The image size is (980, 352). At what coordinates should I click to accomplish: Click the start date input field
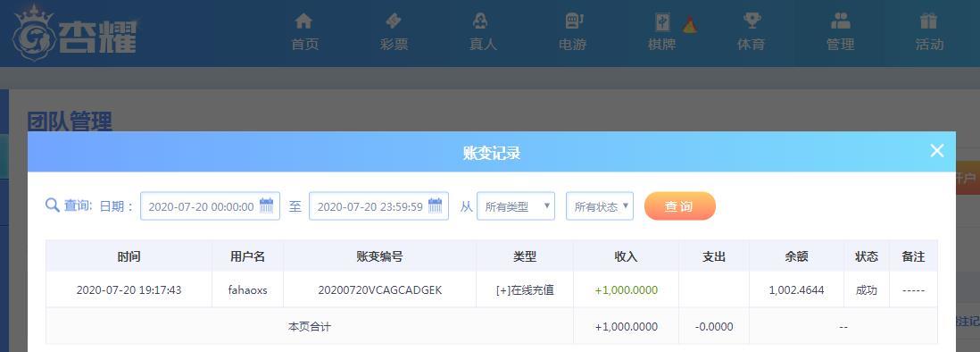tap(210, 206)
